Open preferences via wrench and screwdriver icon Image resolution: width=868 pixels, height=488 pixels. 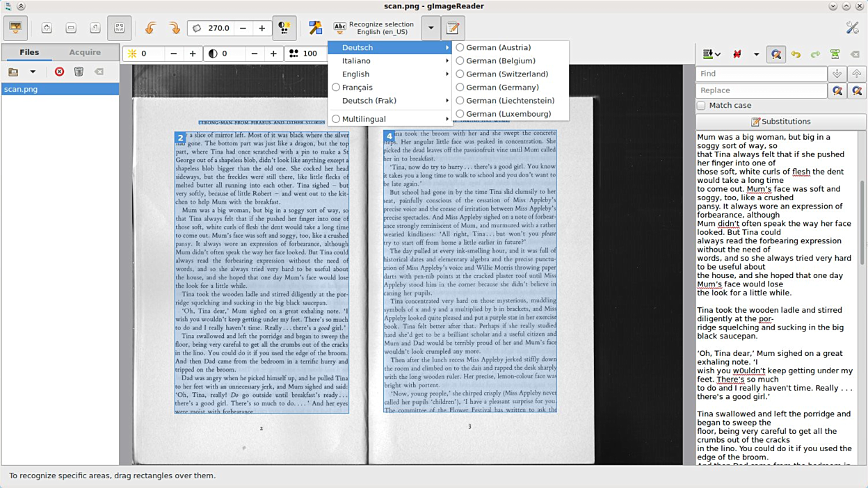click(x=852, y=28)
